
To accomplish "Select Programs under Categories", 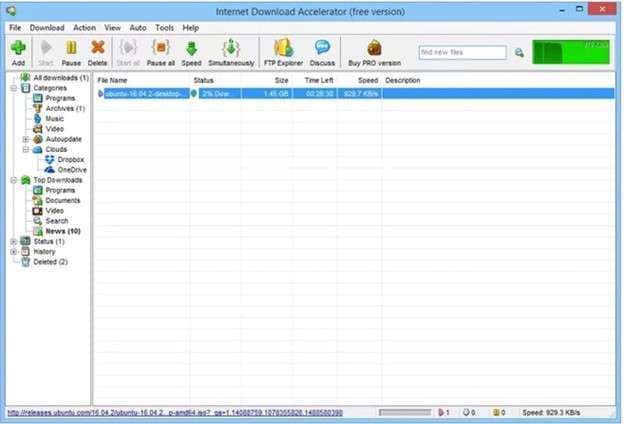I will point(60,98).
